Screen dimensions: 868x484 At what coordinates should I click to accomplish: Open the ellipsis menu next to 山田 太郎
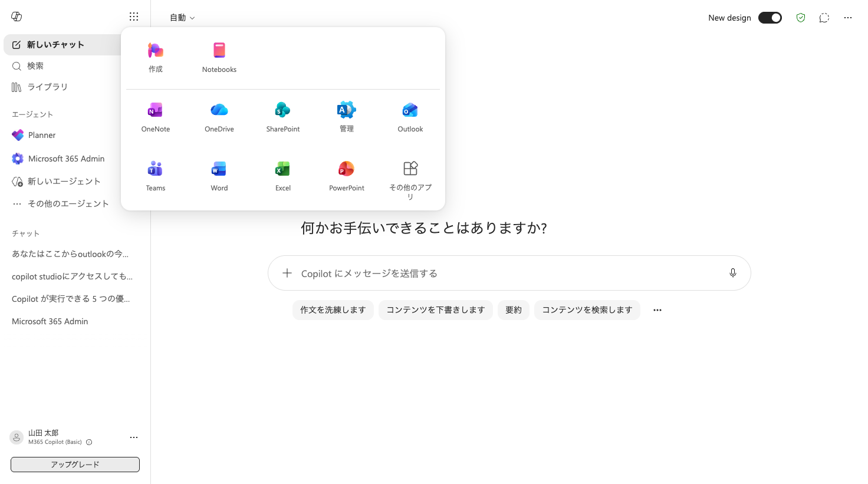point(134,437)
